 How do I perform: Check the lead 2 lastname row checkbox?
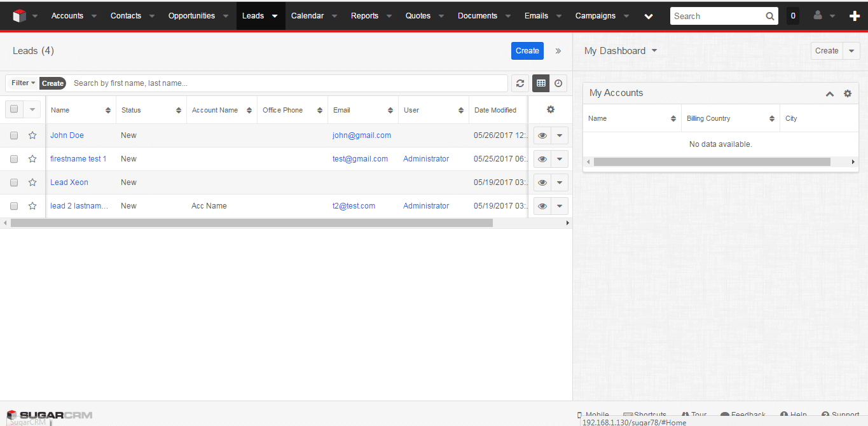pyautogui.click(x=14, y=206)
